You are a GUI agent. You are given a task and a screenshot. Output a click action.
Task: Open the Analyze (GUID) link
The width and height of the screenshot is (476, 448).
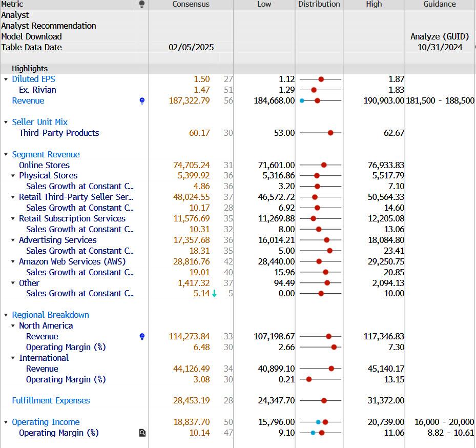439,36
